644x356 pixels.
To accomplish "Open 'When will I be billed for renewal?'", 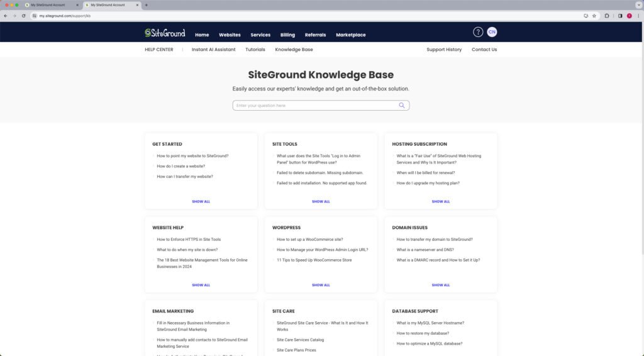I will 426,173.
